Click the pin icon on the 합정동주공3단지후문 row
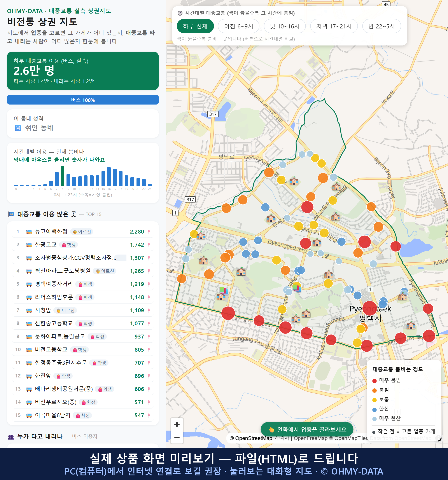The width and height of the screenshot is (448, 480). (x=149, y=363)
